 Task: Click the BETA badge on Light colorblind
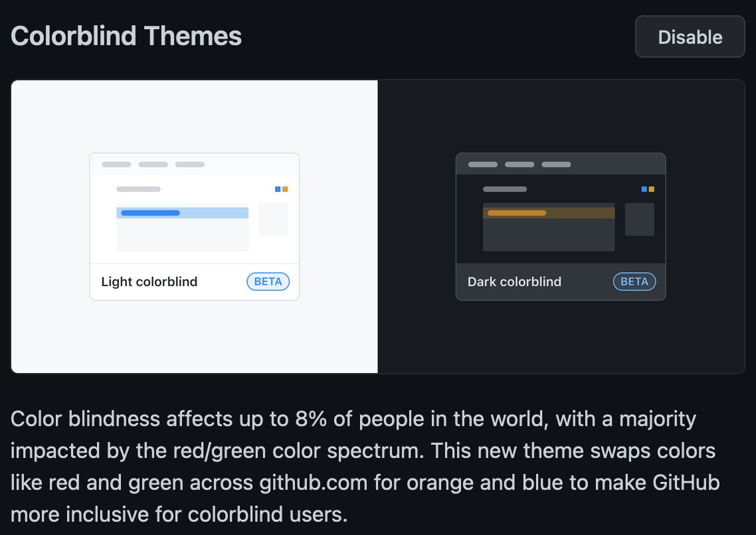coord(268,281)
